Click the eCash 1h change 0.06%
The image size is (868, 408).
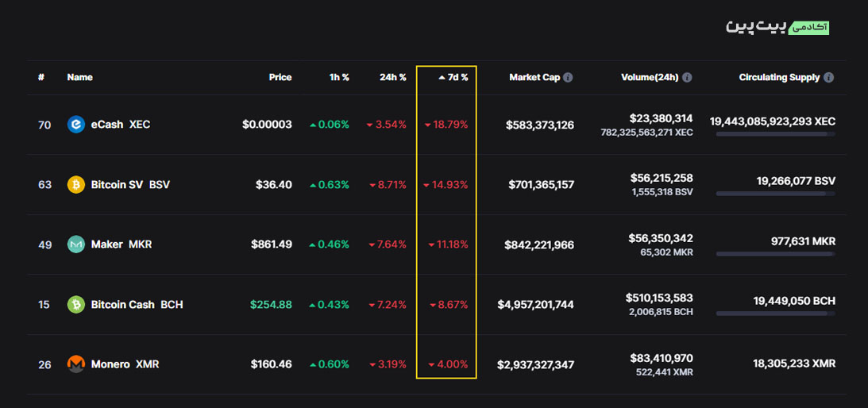point(330,125)
